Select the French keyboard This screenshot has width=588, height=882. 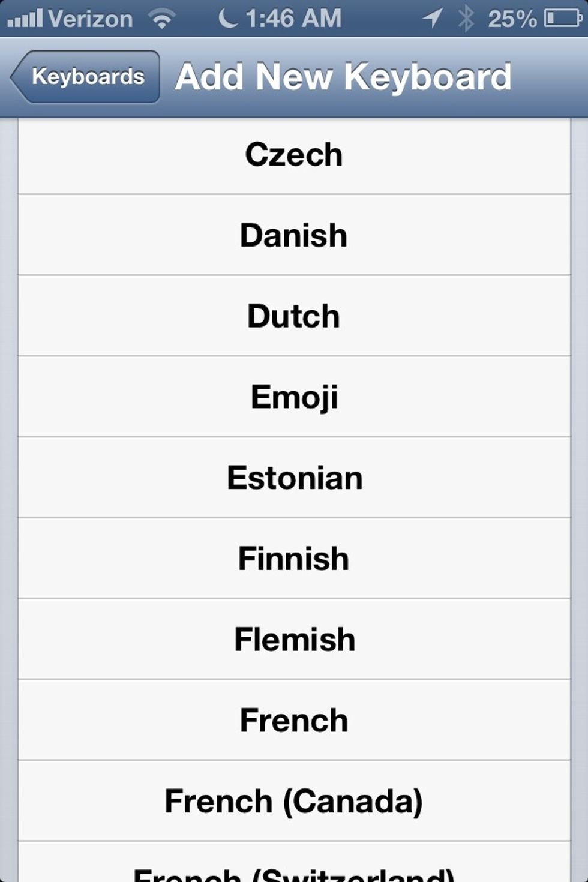point(294,720)
